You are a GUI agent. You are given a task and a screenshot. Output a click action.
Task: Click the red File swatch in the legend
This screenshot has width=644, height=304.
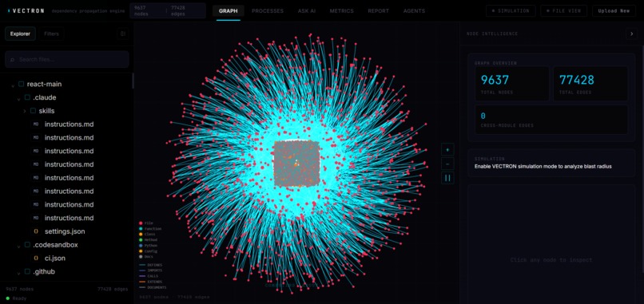click(x=141, y=223)
